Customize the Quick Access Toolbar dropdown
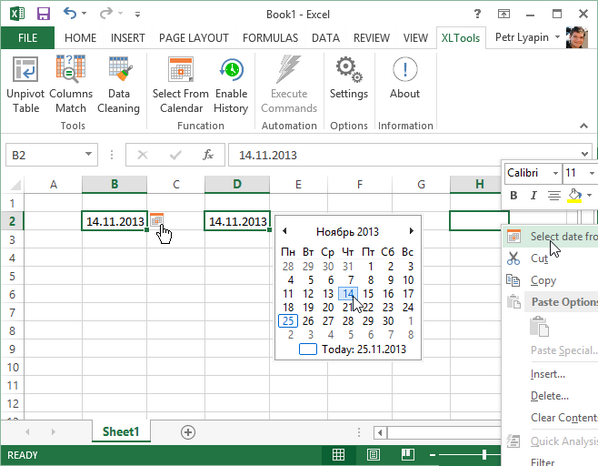598x466 pixels. 137,14
